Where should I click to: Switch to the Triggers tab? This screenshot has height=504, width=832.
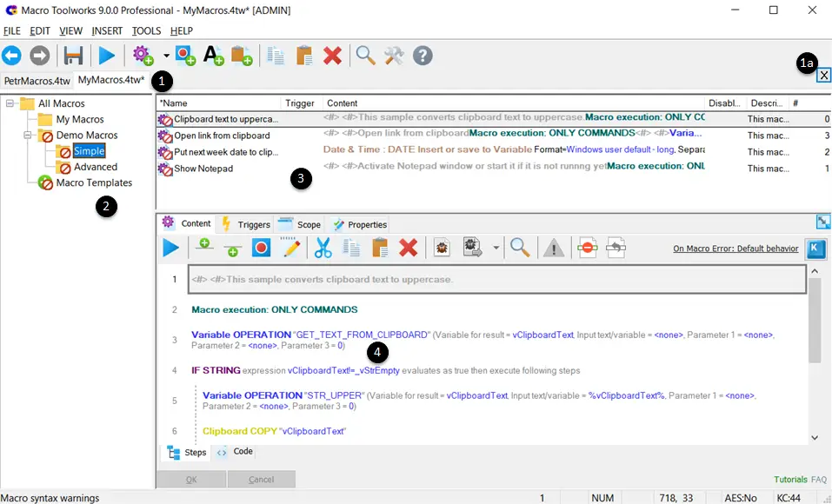point(246,224)
